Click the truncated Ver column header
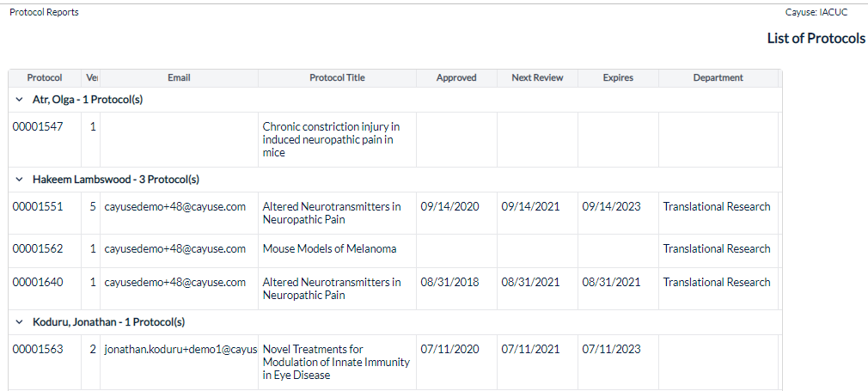Viewport: 868px width, 391px height. pos(91,78)
